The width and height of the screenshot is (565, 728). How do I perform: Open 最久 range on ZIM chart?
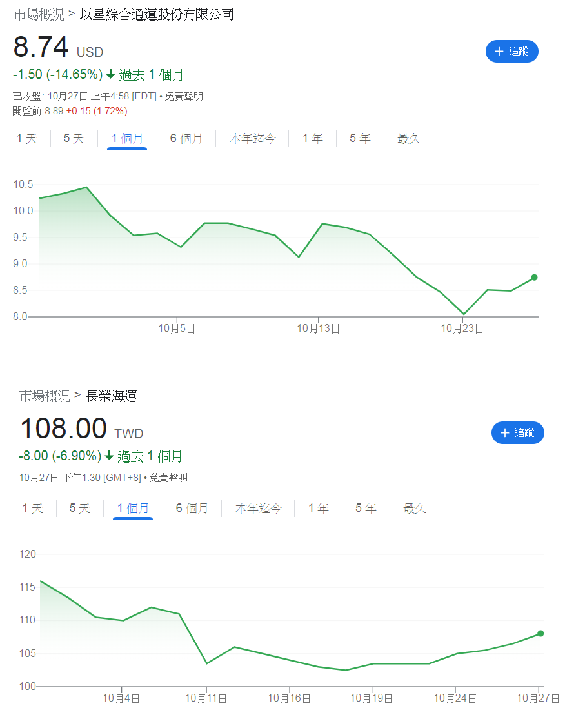coord(409,138)
